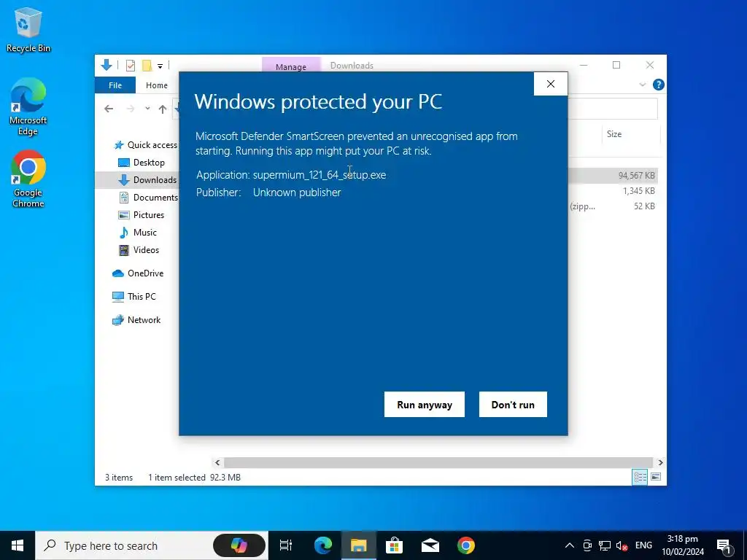Switch to Home ribbon tab
Screen dimensions: 747x560
(157, 85)
